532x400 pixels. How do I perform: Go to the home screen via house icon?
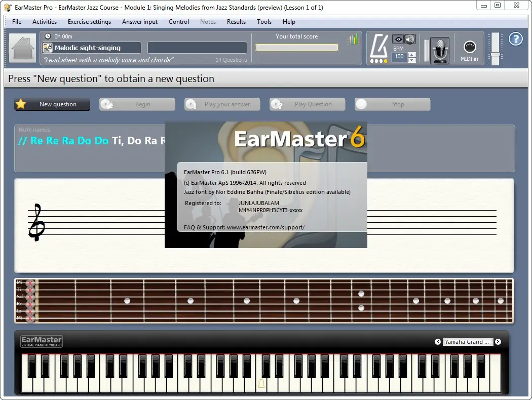(22, 48)
